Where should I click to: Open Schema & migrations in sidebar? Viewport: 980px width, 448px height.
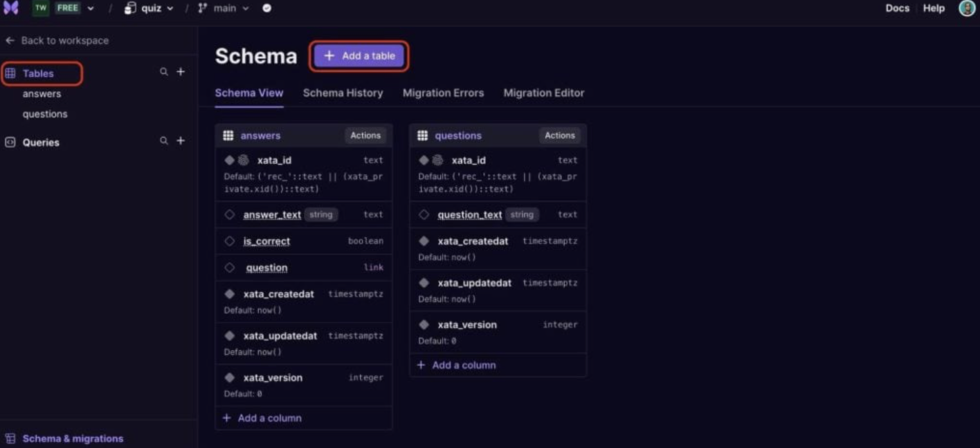(x=73, y=438)
